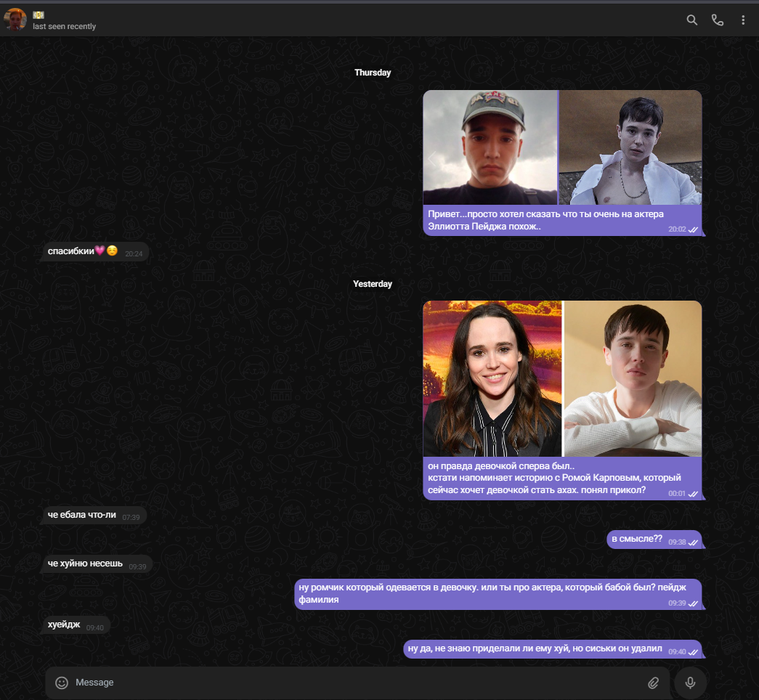This screenshot has height=700, width=759.
Task: Record a voice message with microphone button
Action: (690, 683)
